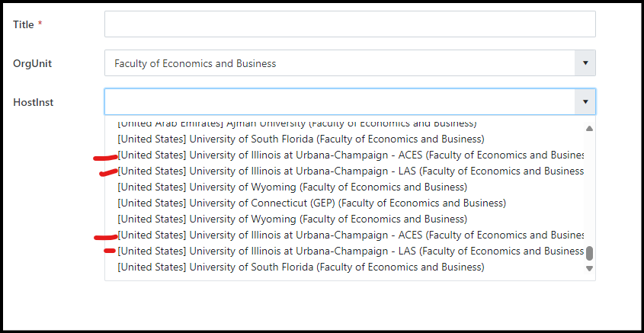Select the lower University of Wyoming entry
The height and width of the screenshot is (333, 644).
click(x=293, y=219)
